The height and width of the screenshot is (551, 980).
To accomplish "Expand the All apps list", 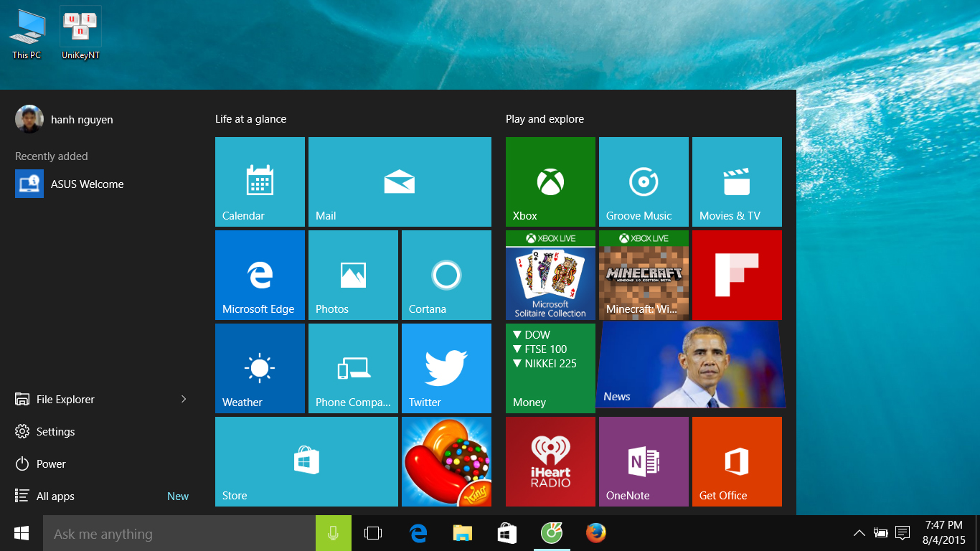I will (55, 496).
